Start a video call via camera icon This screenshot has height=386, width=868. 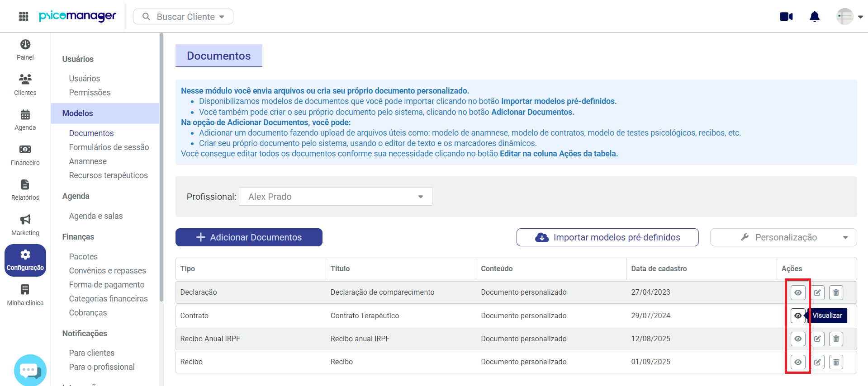tap(786, 17)
